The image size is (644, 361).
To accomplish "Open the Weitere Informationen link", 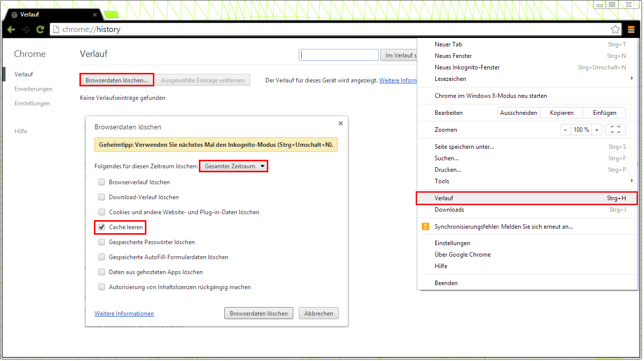I will click(124, 313).
